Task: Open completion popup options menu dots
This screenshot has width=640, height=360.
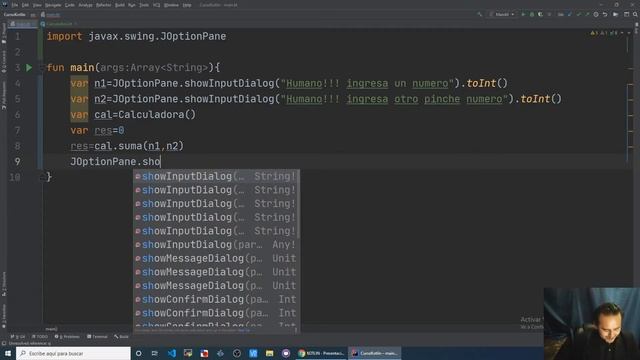Action: click(x=296, y=330)
